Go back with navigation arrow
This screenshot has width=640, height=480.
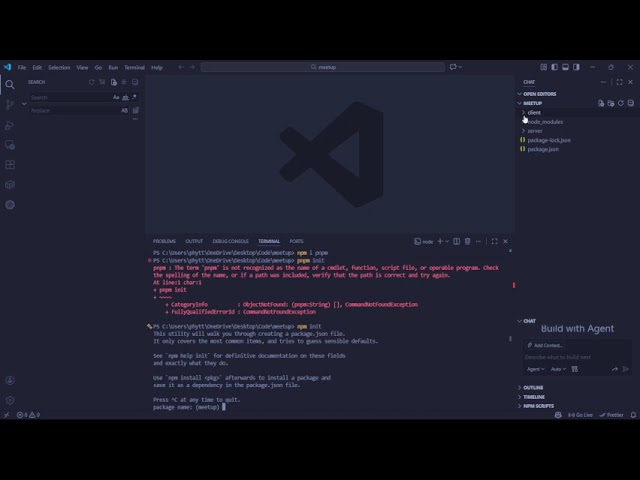click(x=181, y=67)
